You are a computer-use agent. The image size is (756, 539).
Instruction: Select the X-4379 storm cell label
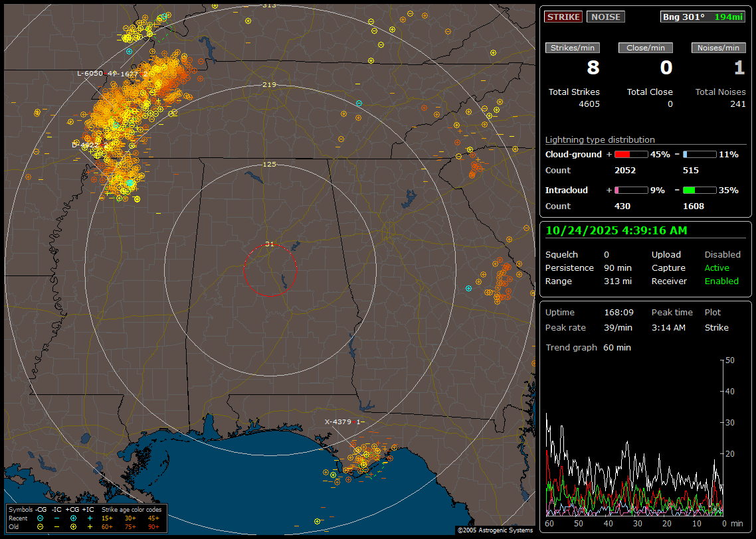coord(337,422)
